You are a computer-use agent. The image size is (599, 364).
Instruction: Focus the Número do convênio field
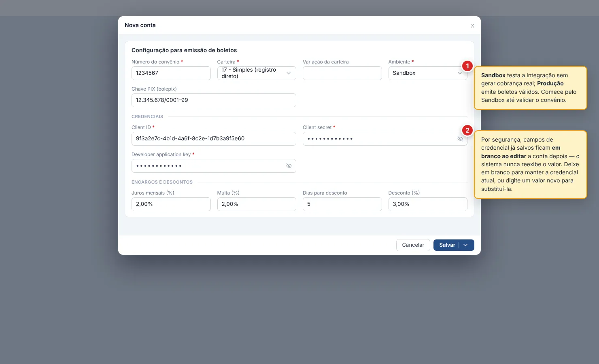[x=171, y=73]
